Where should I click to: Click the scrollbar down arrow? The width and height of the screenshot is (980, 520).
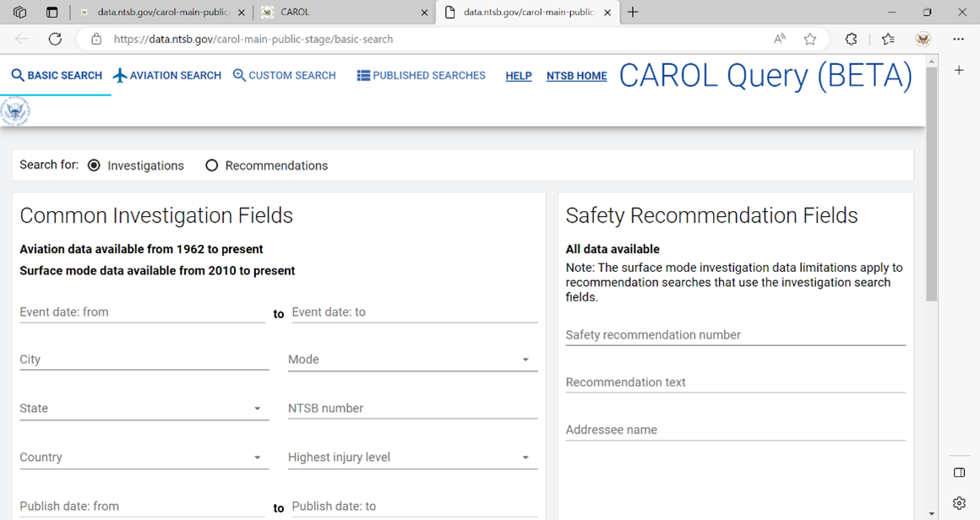931,514
